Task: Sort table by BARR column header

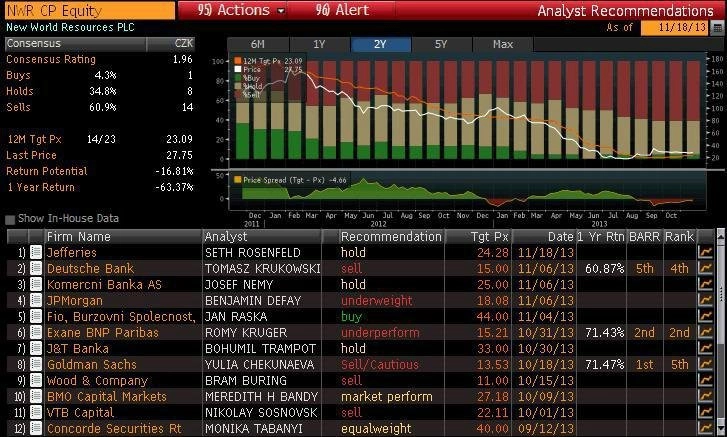Action: 644,237
